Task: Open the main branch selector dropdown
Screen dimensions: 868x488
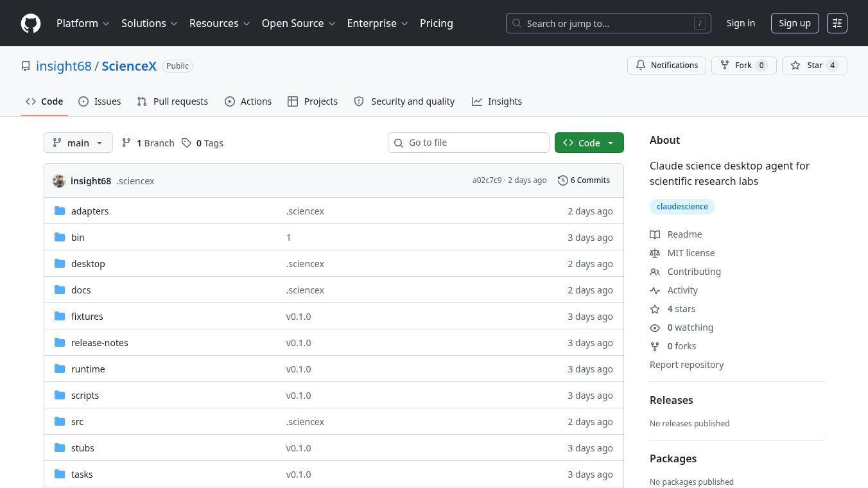Action: click(x=78, y=143)
